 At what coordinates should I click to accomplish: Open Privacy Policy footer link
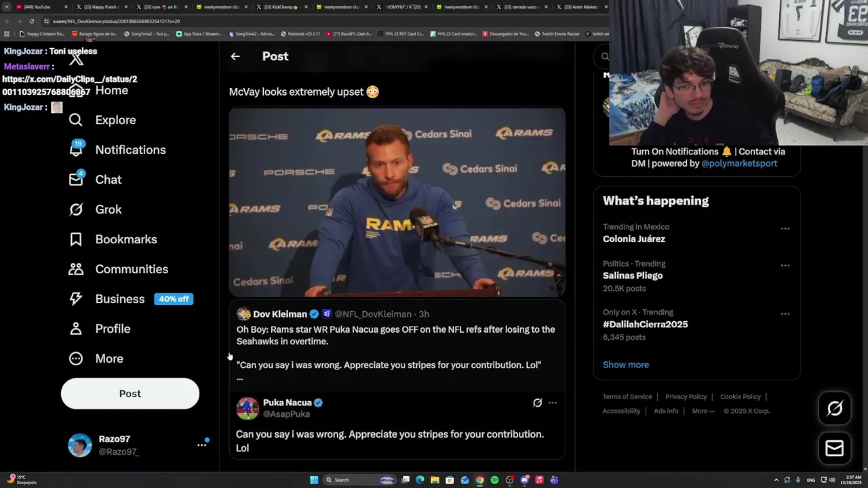pyautogui.click(x=686, y=396)
